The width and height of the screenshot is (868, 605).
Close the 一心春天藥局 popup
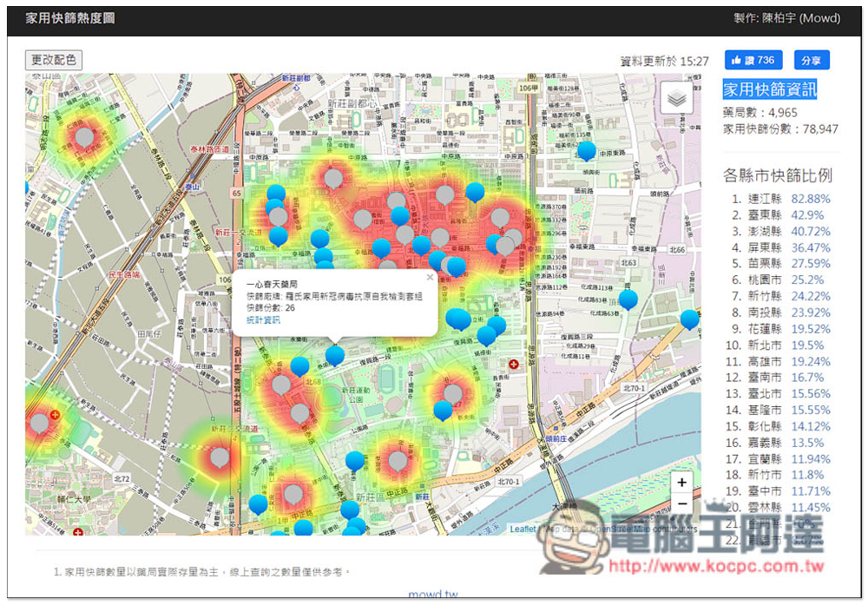[x=429, y=278]
